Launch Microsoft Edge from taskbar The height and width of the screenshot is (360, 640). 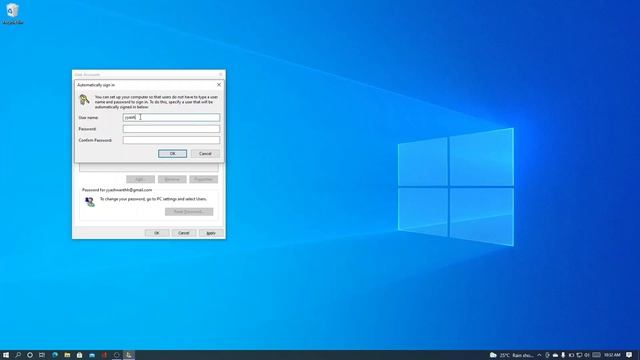[x=55, y=355]
